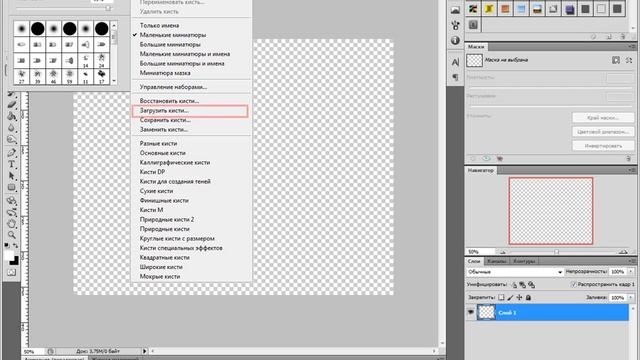Select the 3D Orbit camera tool

[x=11, y=212]
